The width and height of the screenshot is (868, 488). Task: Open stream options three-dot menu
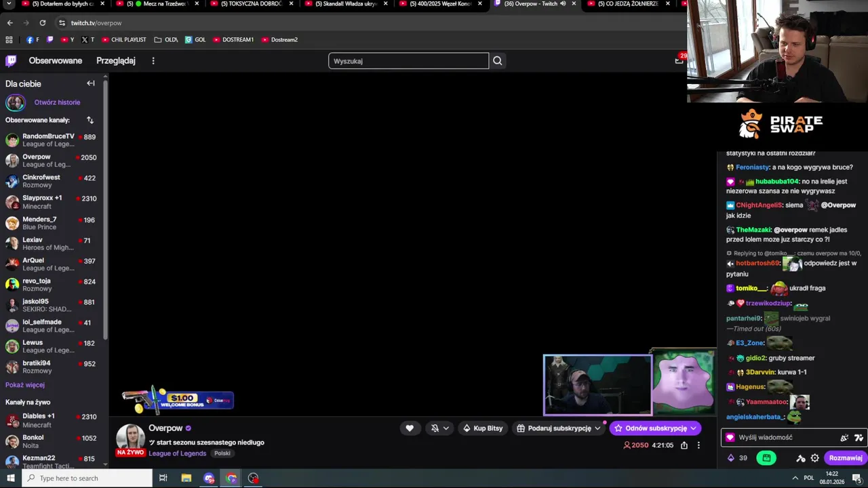point(698,445)
